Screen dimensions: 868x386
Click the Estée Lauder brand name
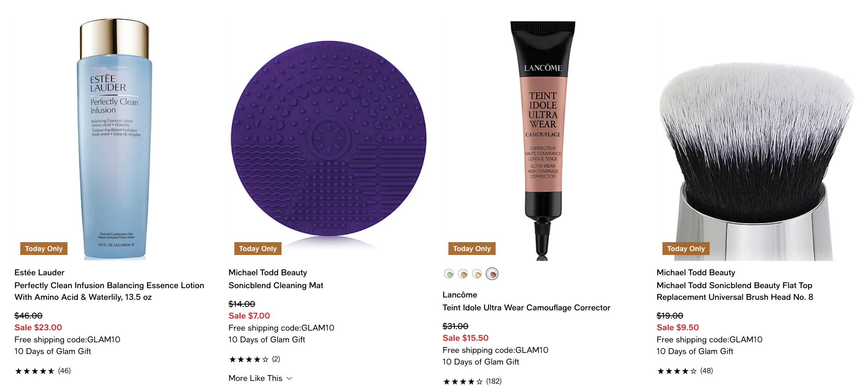[39, 273]
